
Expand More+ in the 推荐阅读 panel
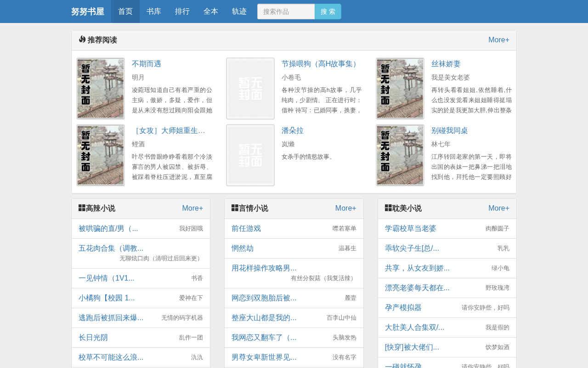(499, 40)
